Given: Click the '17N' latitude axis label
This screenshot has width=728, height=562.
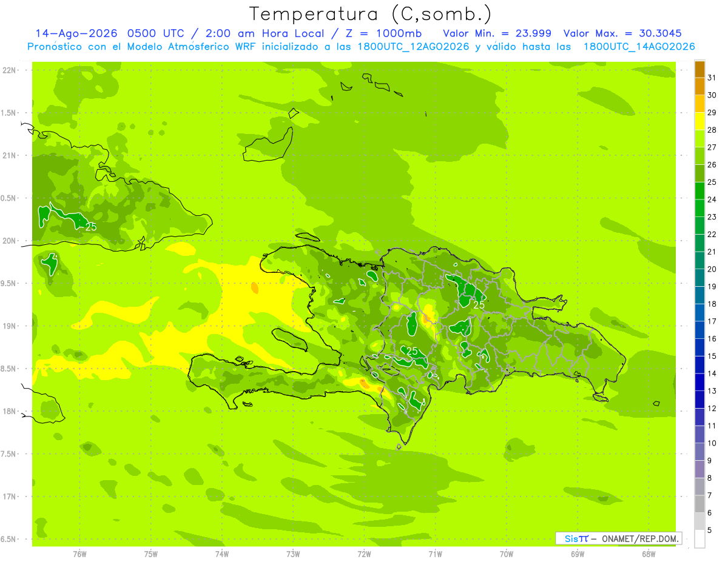Looking at the screenshot, I should (x=9, y=497).
